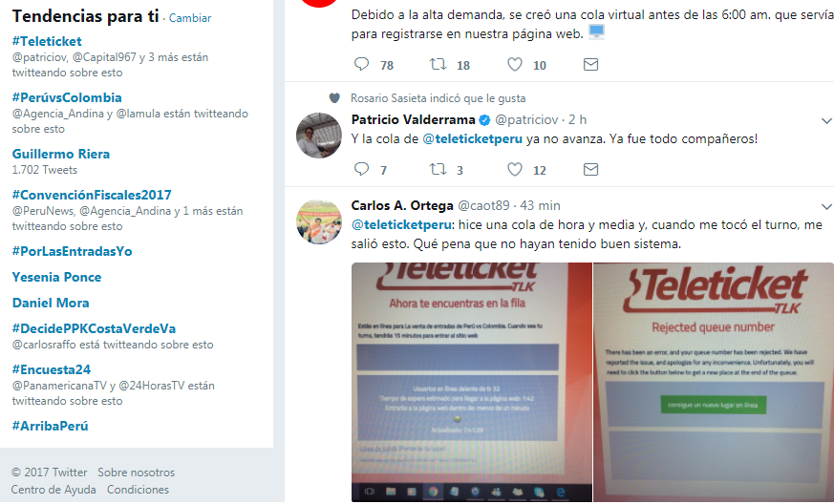Select the Guillermo Riera trend
Screen dimensions: 834x504
pos(61,155)
